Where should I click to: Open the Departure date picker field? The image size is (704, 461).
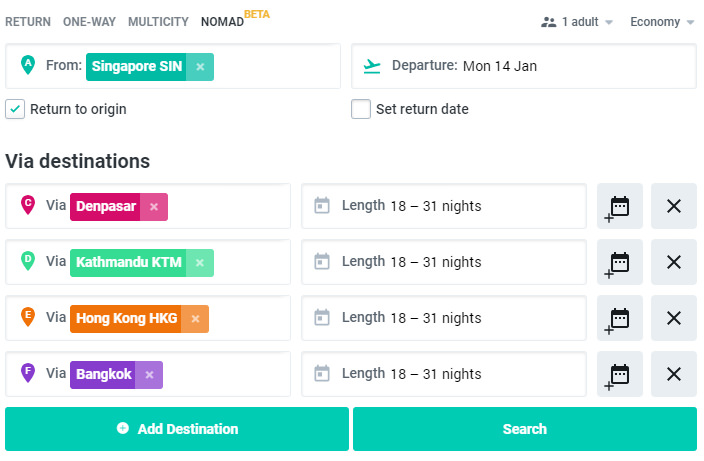(x=523, y=66)
